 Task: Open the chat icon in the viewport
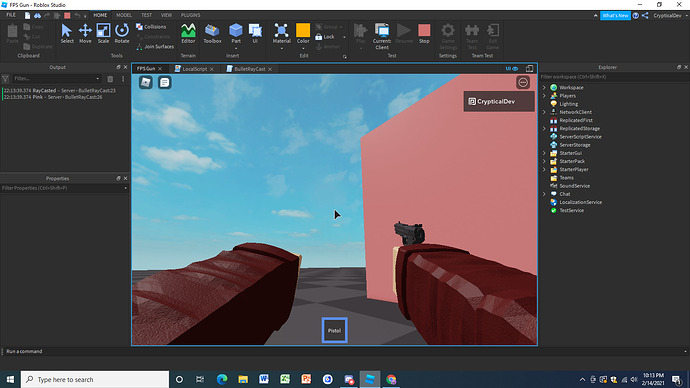[x=165, y=82]
